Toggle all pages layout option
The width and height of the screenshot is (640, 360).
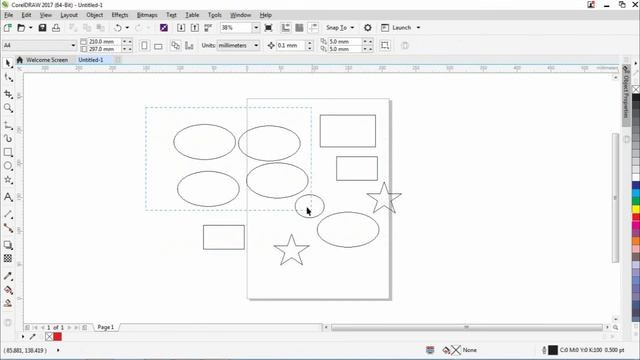(x=176, y=45)
